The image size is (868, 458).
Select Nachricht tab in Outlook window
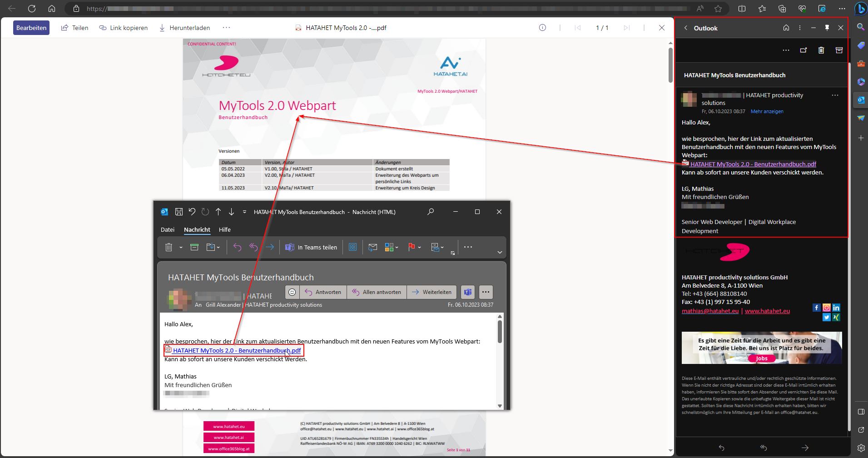197,230
